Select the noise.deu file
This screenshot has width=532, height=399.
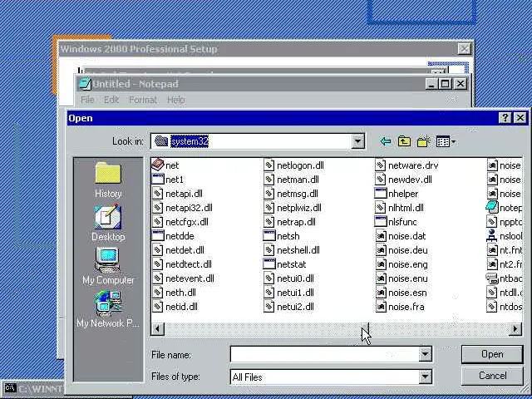pyautogui.click(x=401, y=250)
